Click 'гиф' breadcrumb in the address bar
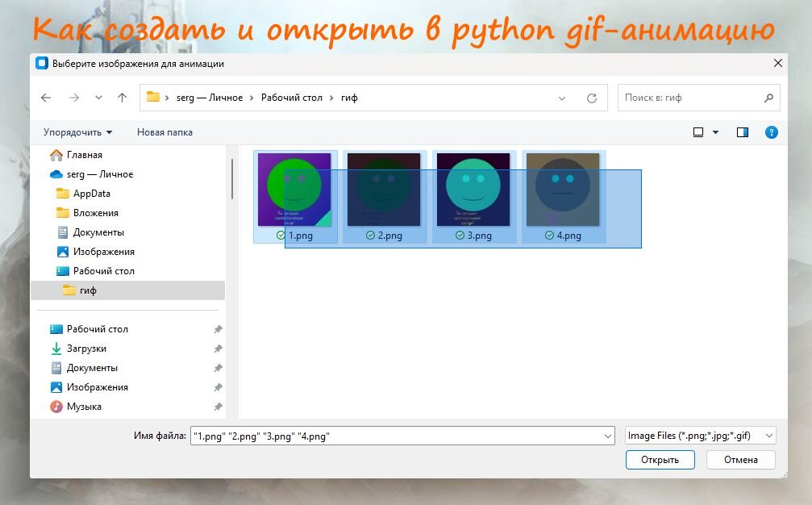 [349, 98]
